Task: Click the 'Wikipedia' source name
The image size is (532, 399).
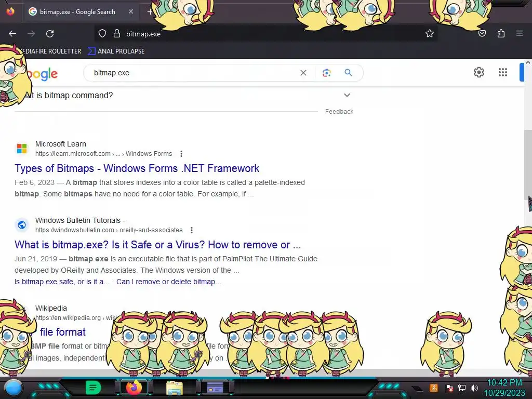Action: (51, 308)
